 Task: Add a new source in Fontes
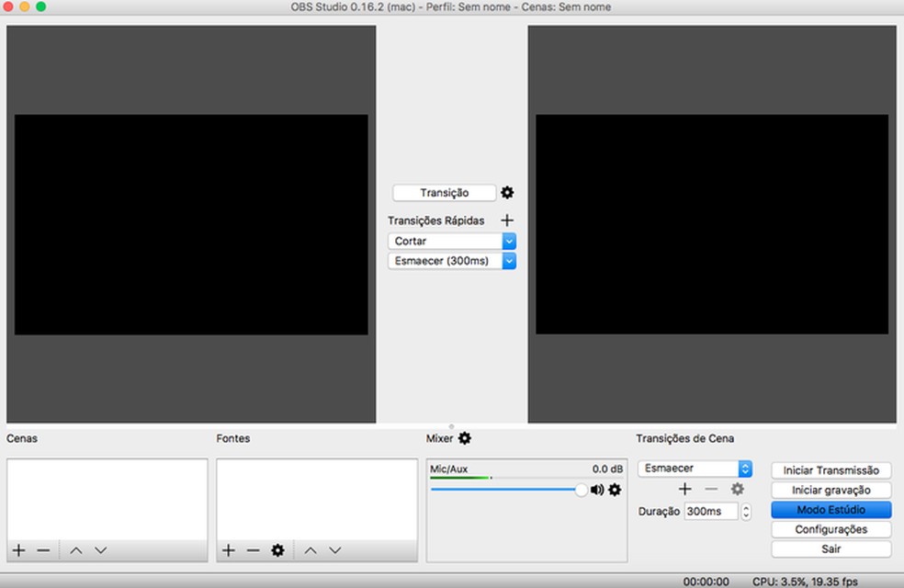coord(229,550)
